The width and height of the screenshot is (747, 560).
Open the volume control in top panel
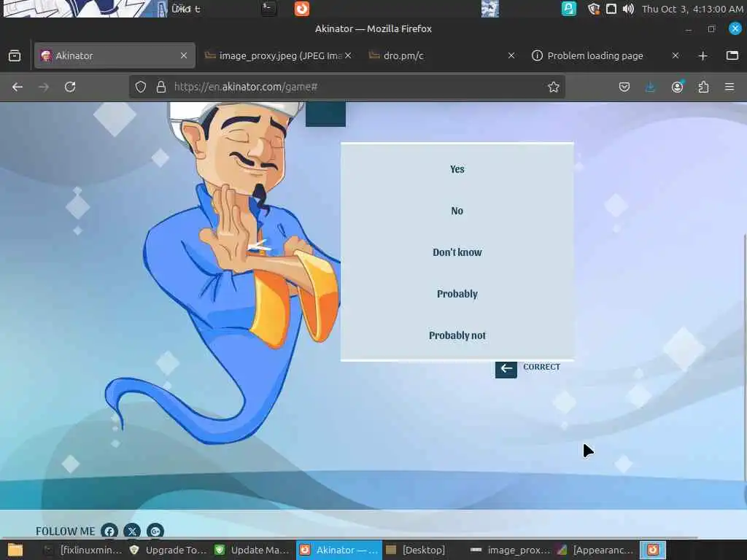pyautogui.click(x=628, y=9)
